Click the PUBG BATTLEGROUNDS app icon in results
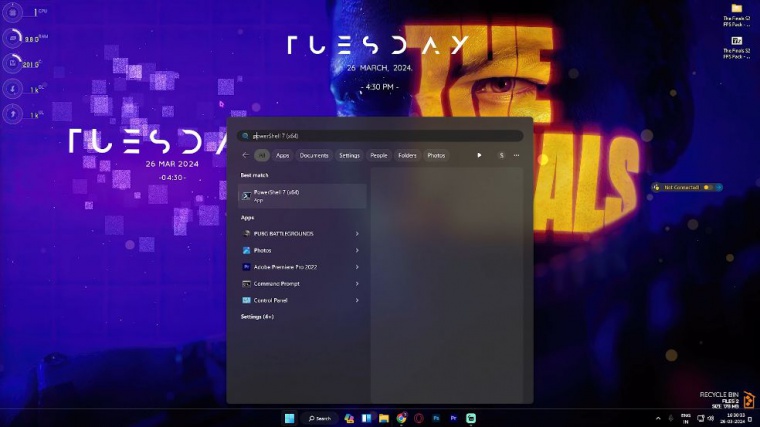 coord(246,234)
